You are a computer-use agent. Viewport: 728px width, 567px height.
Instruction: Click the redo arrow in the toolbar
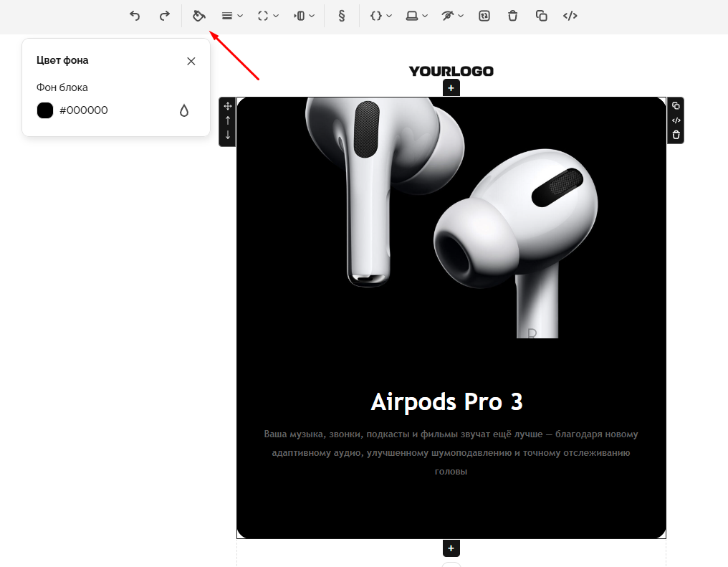[164, 16]
